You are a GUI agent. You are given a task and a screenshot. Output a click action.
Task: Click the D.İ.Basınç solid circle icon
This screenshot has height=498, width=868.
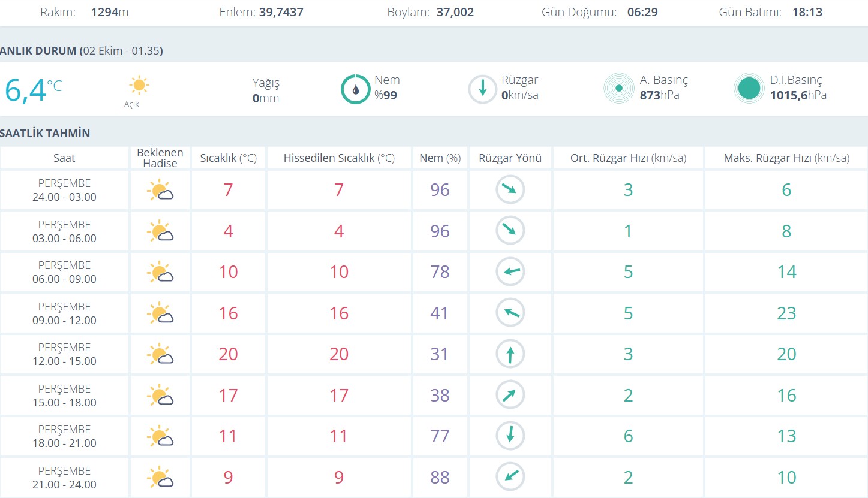[749, 89]
